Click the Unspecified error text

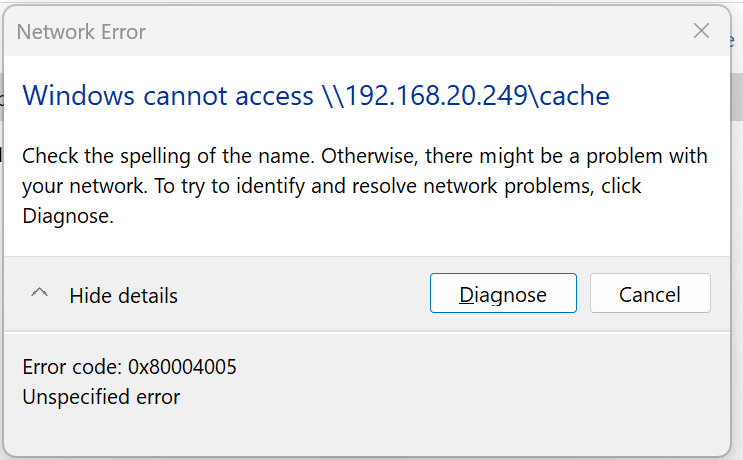[101, 397]
